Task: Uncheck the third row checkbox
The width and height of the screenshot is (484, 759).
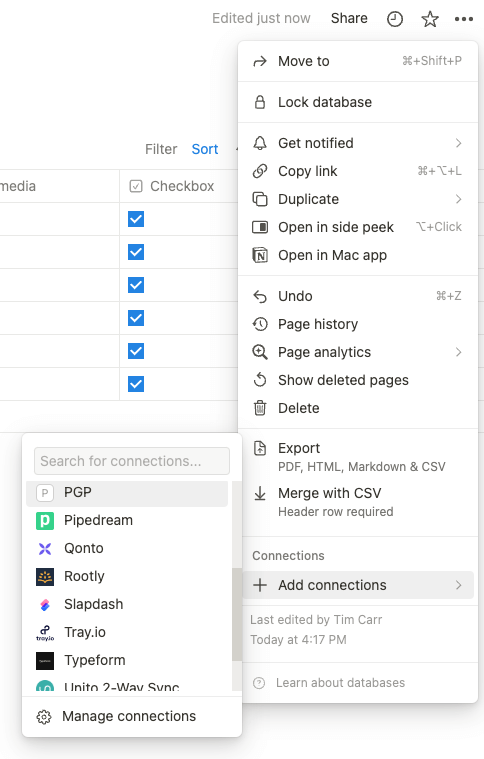Action: point(136,285)
